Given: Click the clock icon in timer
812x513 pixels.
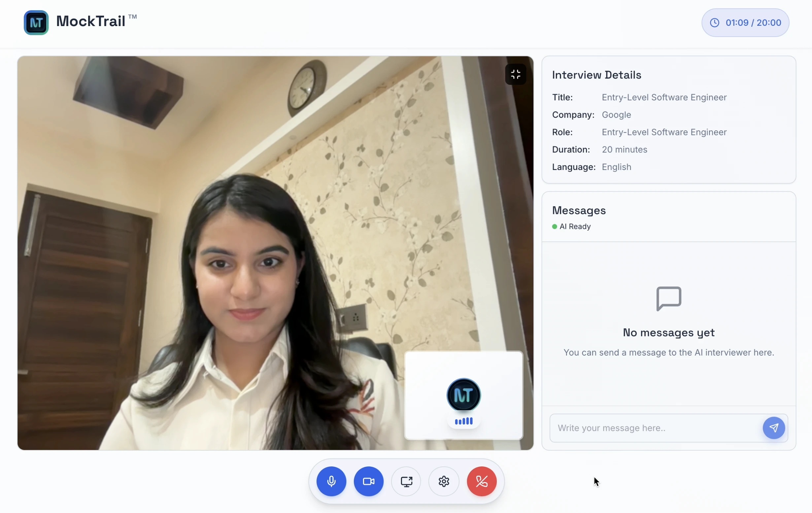Looking at the screenshot, I should coord(715,22).
